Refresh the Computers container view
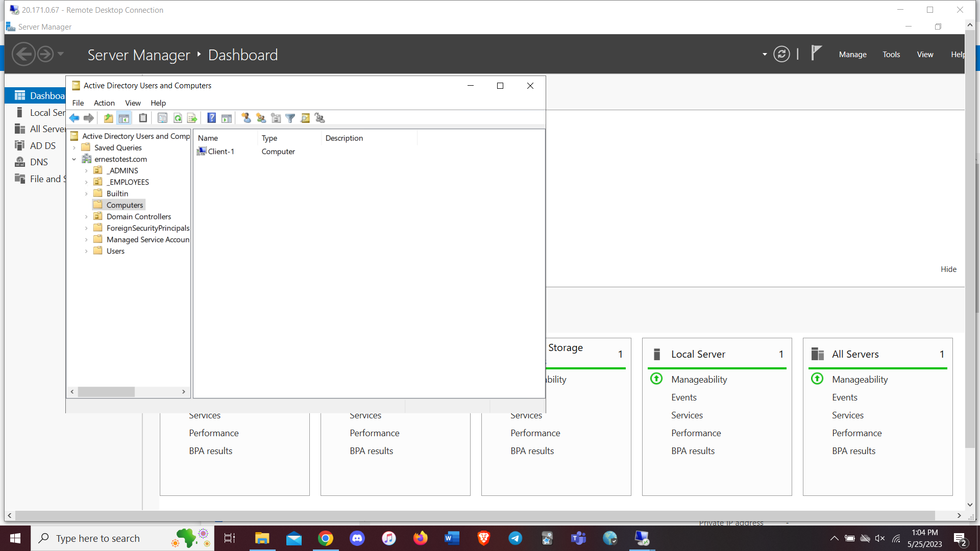This screenshot has height=551, width=980. [178, 118]
